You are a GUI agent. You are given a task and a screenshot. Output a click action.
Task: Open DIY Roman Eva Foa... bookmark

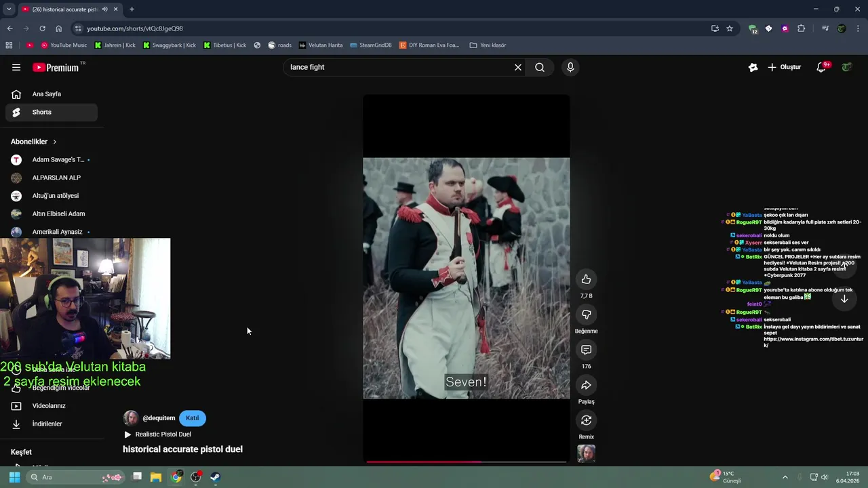point(429,45)
